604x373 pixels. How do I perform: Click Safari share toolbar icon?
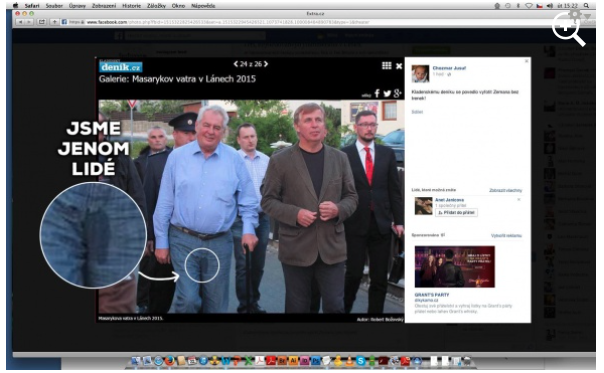pos(42,22)
